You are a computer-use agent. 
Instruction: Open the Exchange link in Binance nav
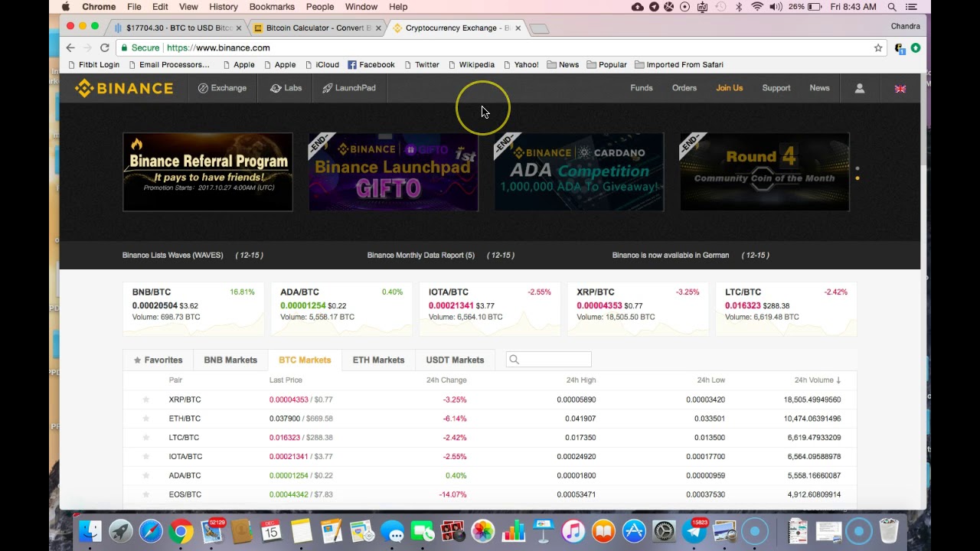point(222,88)
